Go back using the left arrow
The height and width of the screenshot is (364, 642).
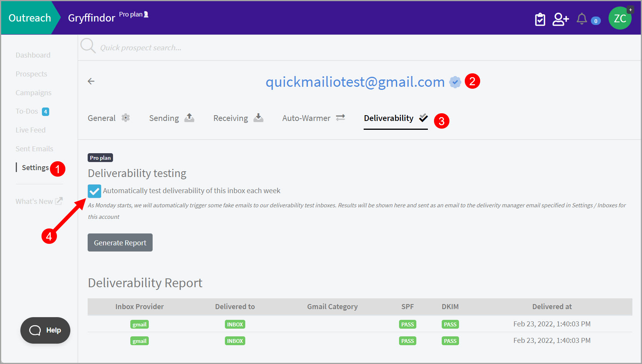(91, 81)
